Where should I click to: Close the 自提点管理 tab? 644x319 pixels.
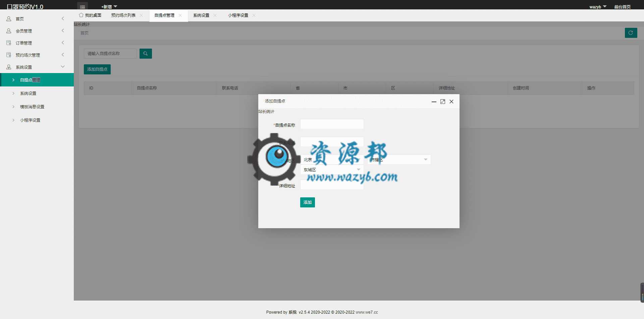point(180,15)
